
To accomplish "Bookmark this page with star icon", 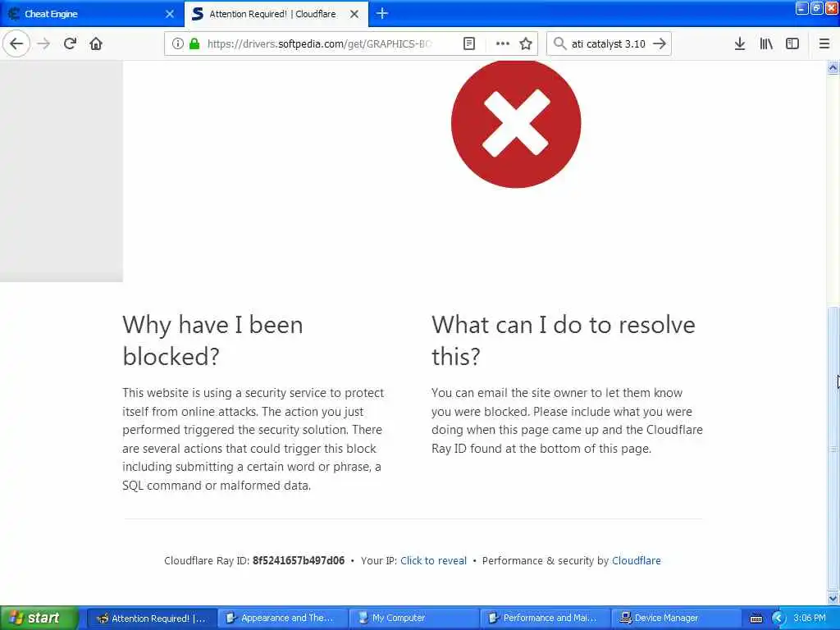I will [526, 43].
